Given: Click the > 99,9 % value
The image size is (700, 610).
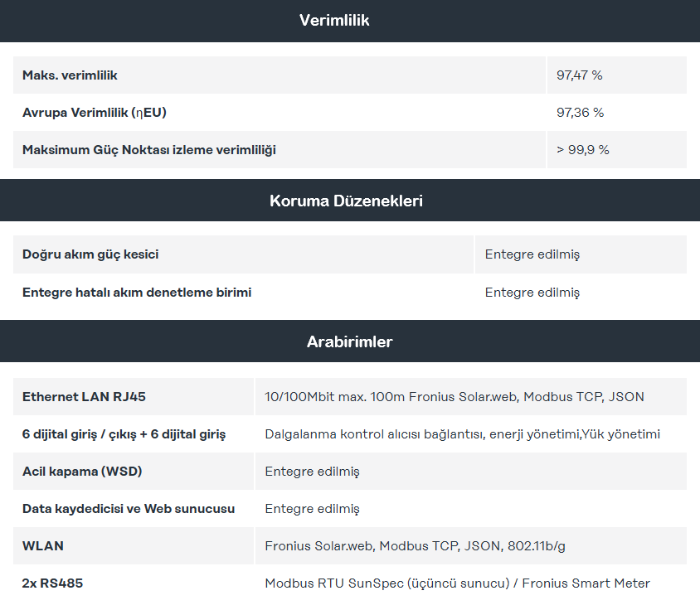Looking at the screenshot, I should coord(582,150).
